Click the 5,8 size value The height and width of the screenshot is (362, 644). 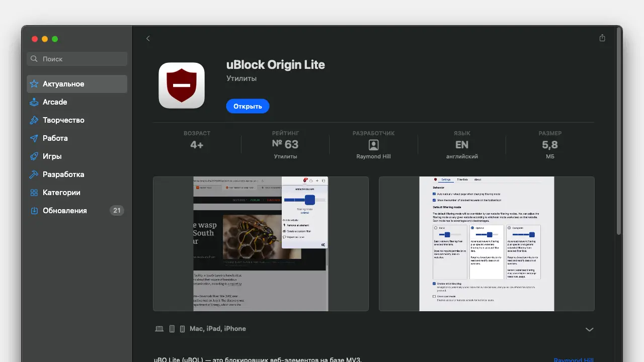(x=550, y=145)
